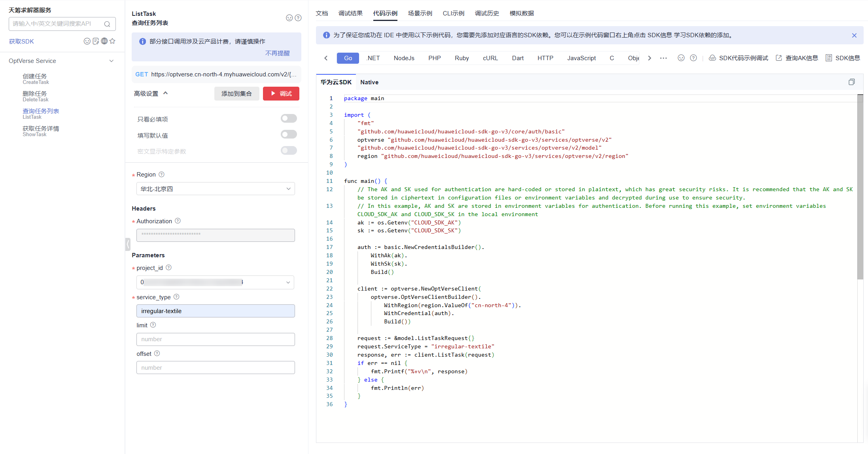Click the offset help question icon
The image size is (868, 454).
click(157, 353)
